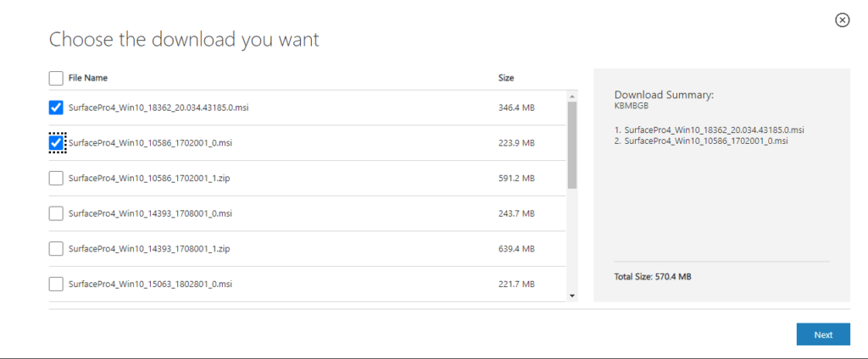Click the Total Size 570.4 MB text
Viewport: 868px width, 359px height.
[x=653, y=277]
